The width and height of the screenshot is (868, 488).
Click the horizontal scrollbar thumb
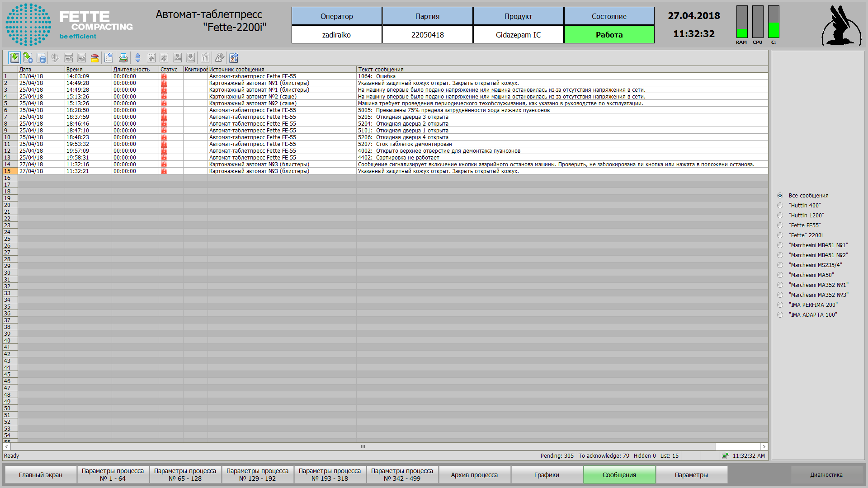(363, 446)
